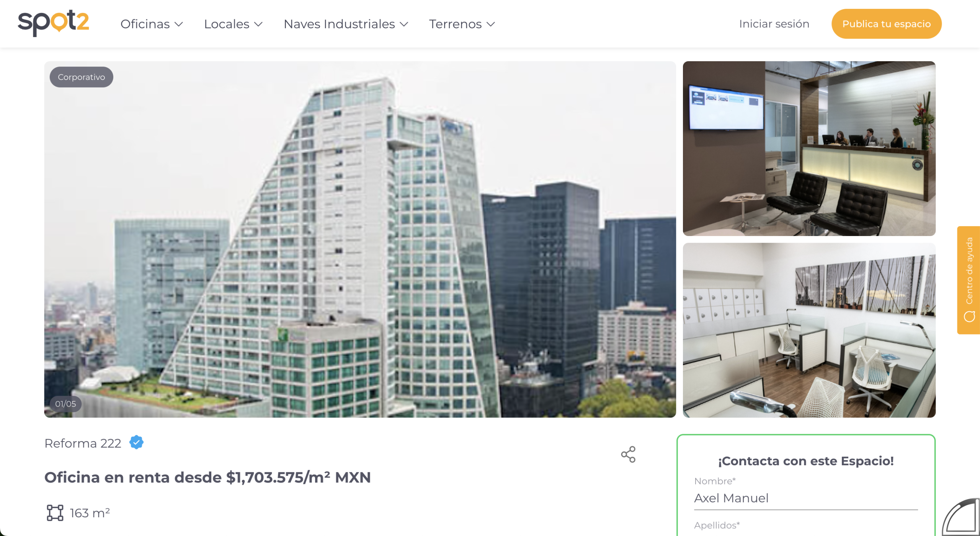Image resolution: width=980 pixels, height=536 pixels.
Task: Open the reception area thumbnail
Action: click(809, 148)
